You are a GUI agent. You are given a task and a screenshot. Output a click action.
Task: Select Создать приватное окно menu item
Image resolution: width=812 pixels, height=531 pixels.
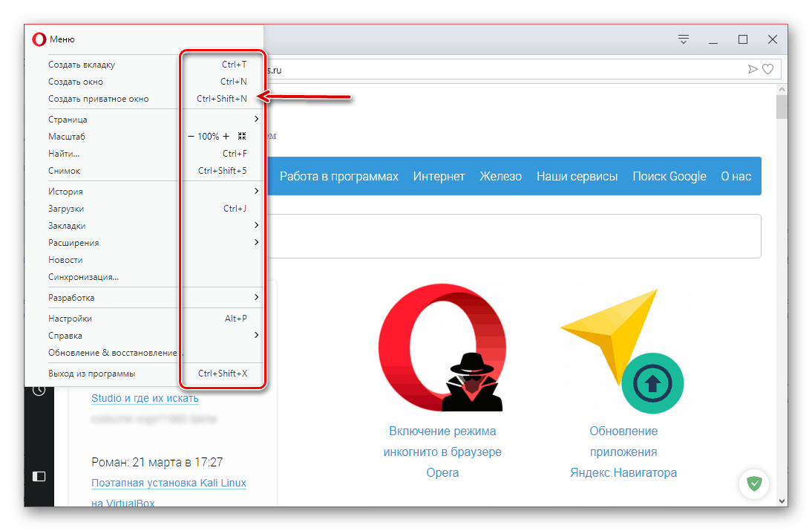click(x=99, y=99)
